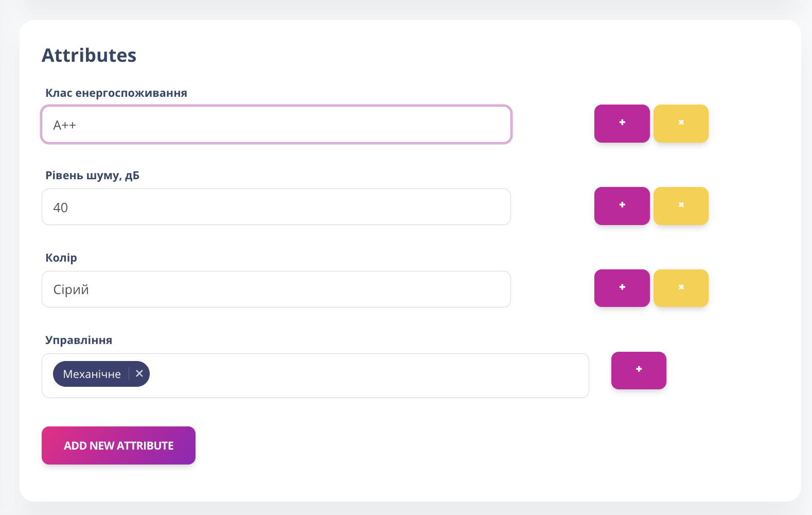
Task: Click the plus button beside Клас енергоспоживання
Action: coord(622,124)
